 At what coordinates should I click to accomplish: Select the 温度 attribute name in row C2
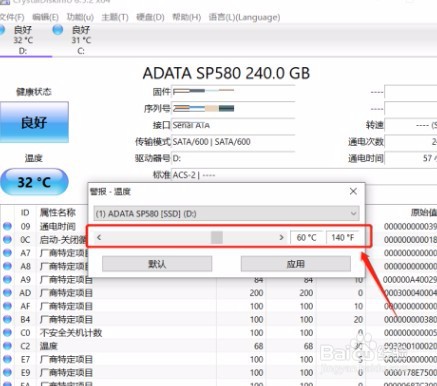[x=49, y=346]
